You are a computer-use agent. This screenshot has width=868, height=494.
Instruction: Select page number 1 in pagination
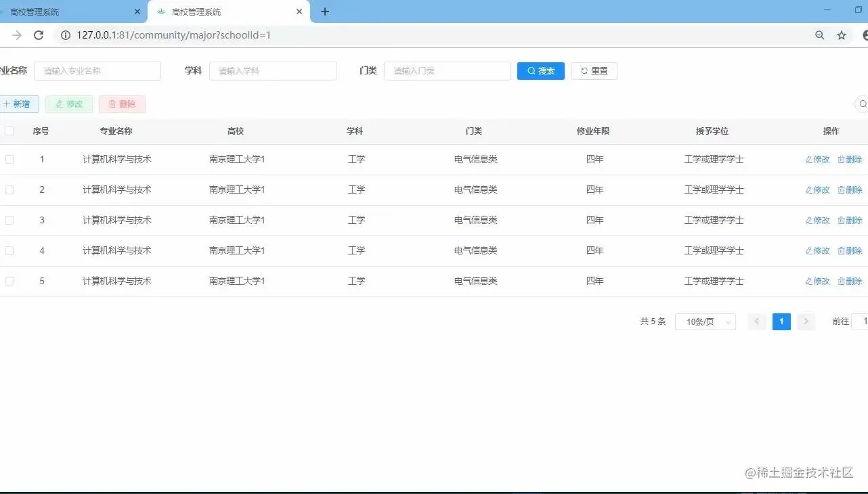pos(781,322)
